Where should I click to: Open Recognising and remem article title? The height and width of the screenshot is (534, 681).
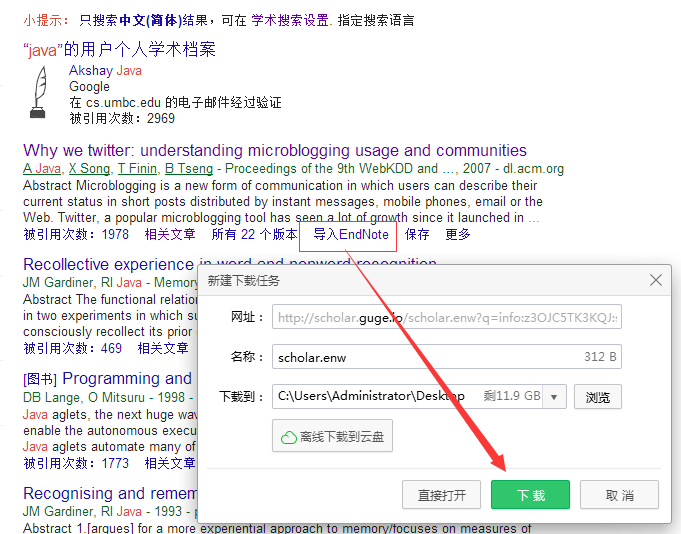(x=110, y=493)
